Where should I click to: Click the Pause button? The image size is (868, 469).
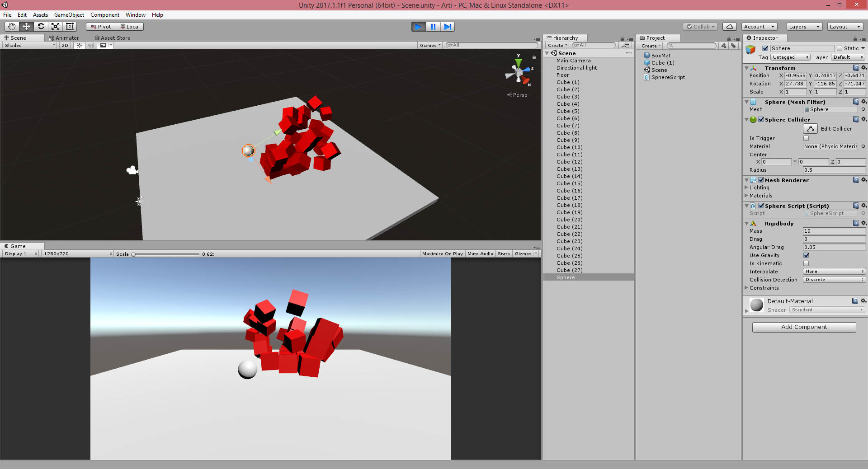[x=433, y=27]
